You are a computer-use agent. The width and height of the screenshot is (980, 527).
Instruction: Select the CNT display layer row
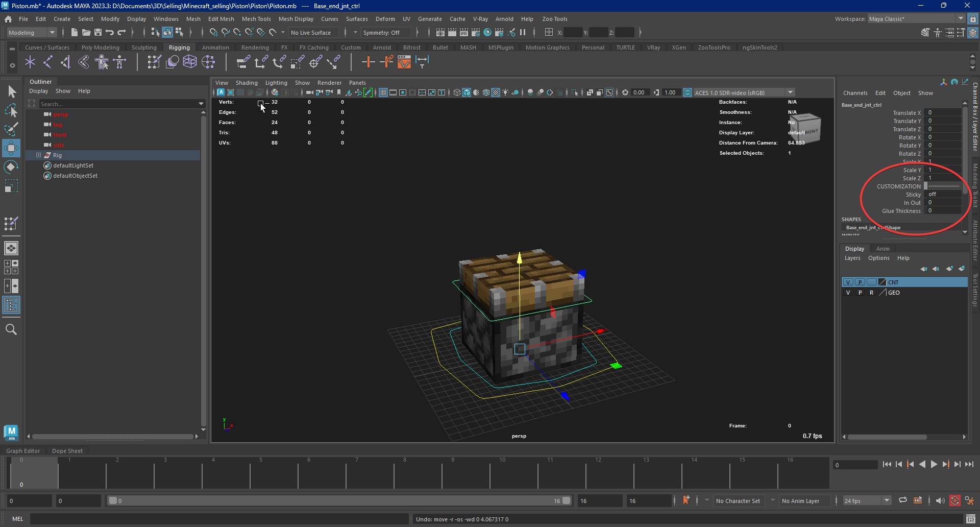tap(904, 282)
